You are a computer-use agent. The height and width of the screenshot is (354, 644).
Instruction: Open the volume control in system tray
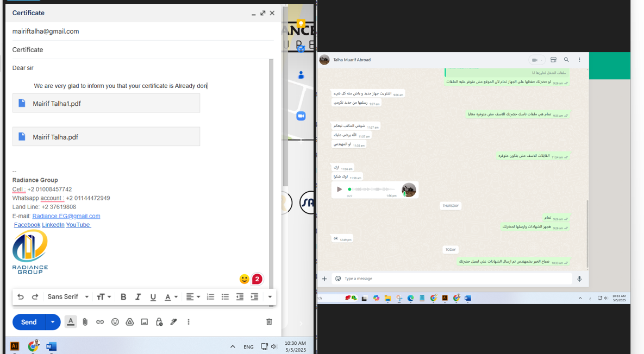tap(274, 346)
